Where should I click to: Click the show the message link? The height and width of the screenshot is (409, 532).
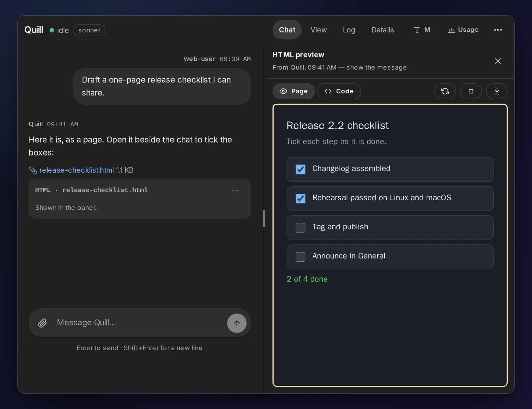[376, 67]
